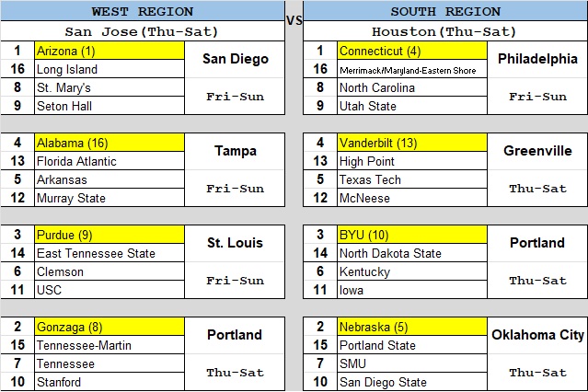Select the yellow Alabama (16) cell
Screen dimensions: 588x392
pos(110,143)
